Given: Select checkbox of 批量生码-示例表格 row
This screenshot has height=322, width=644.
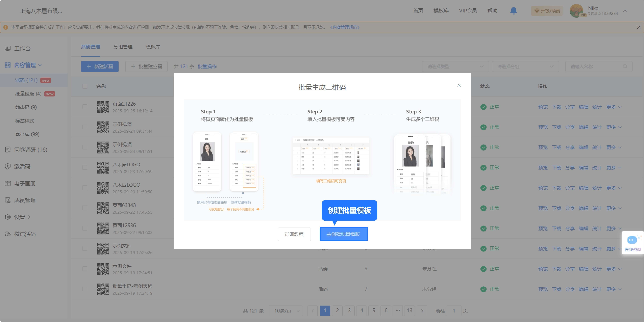Looking at the screenshot, I should point(85,289).
